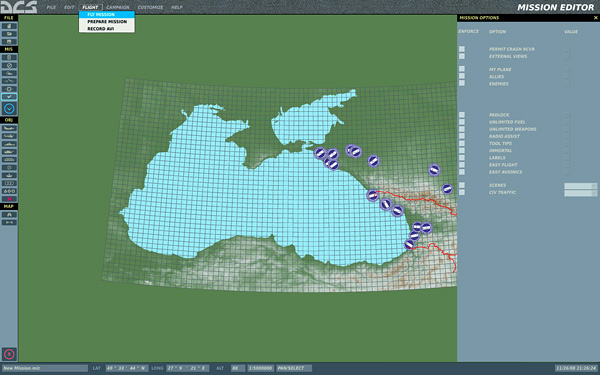Viewport: 600px width, 375px height.
Task: Open the Scenes value dropdown
Action: (x=580, y=186)
